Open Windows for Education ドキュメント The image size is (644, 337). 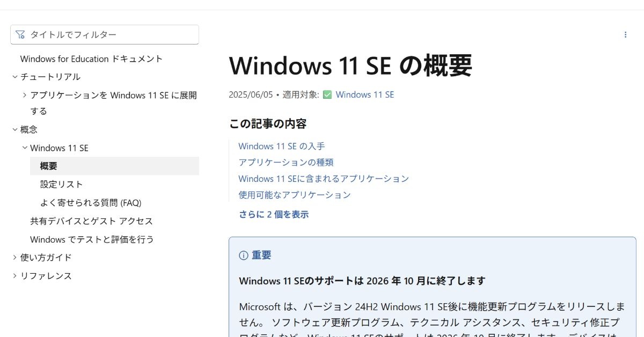coord(91,58)
